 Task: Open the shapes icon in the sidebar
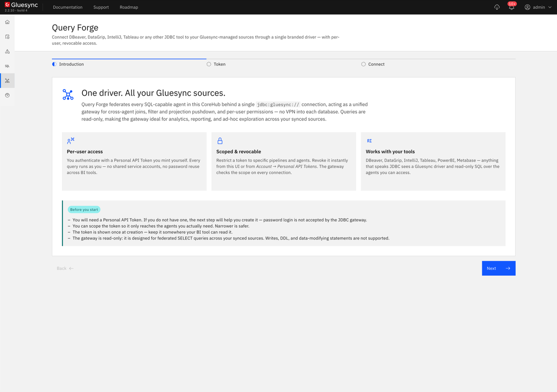click(7, 51)
